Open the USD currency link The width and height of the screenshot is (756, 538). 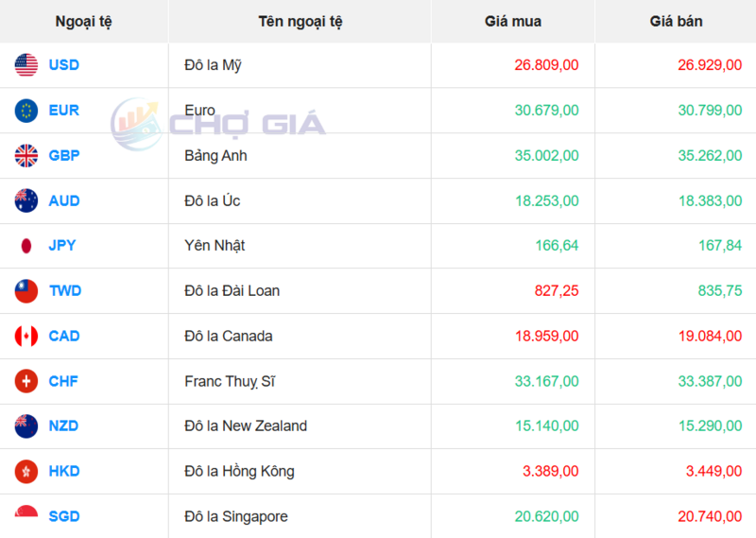(x=64, y=65)
